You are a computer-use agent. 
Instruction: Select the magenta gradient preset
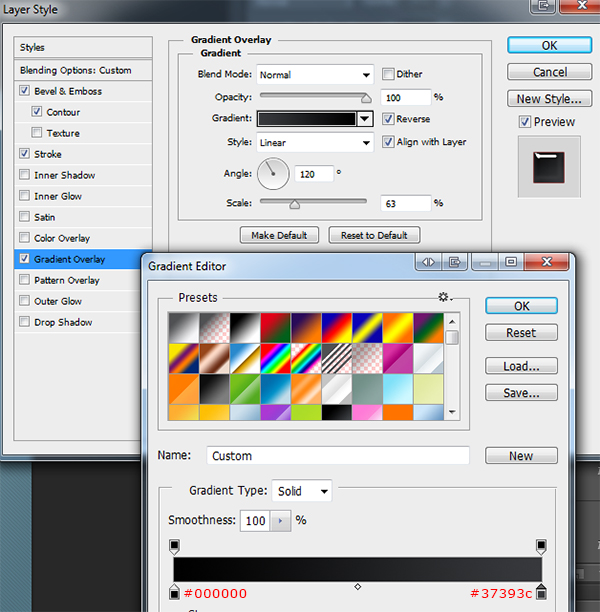(x=397, y=358)
